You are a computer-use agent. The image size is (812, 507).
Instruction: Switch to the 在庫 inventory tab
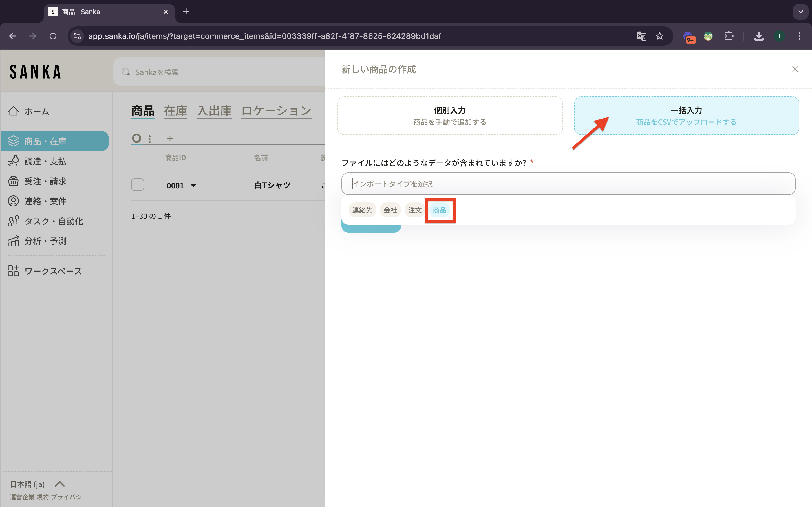(x=175, y=111)
